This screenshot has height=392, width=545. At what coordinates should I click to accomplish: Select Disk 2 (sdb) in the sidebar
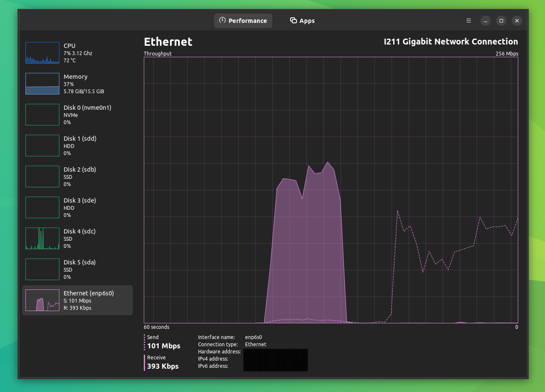(76, 176)
